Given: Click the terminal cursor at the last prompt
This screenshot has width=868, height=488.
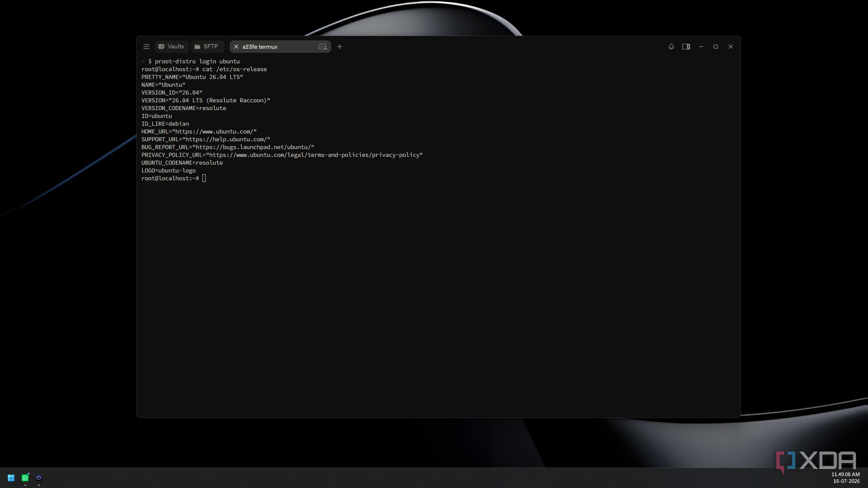Looking at the screenshot, I should coord(204,178).
